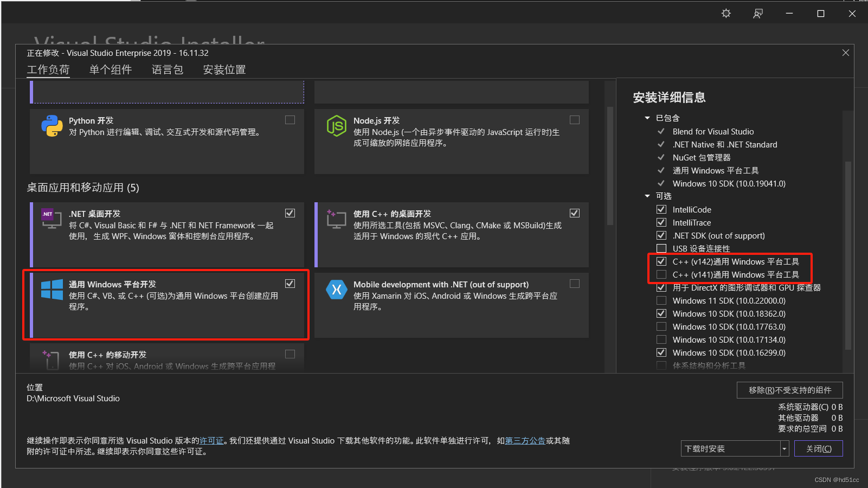Image resolution: width=868 pixels, height=488 pixels.
Task: Click the Xamarin mobile development icon
Action: pyautogui.click(x=337, y=290)
